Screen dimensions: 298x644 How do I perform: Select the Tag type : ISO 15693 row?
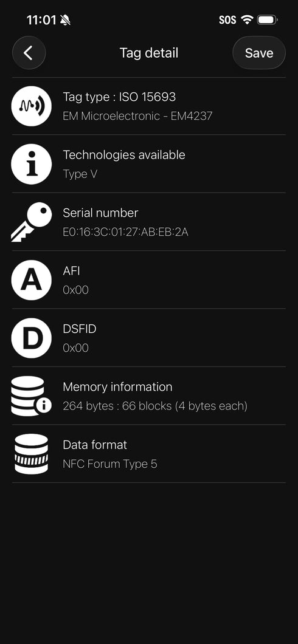[x=149, y=106]
